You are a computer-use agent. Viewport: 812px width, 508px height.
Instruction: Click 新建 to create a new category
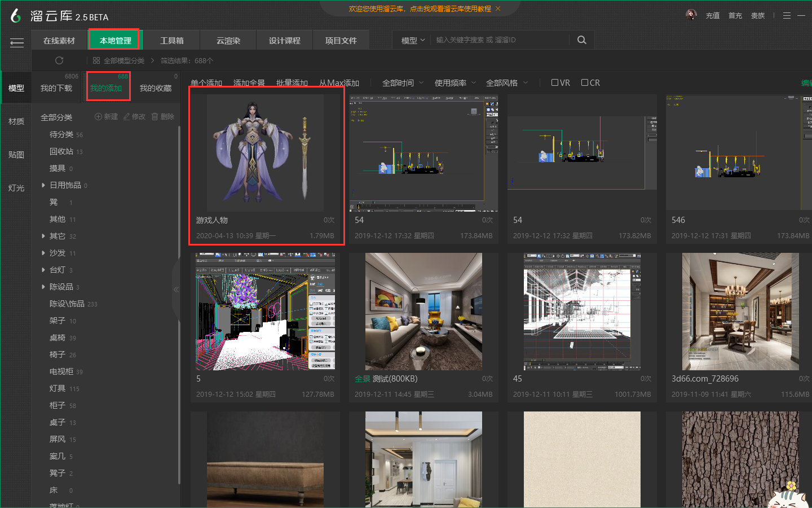[x=107, y=117]
